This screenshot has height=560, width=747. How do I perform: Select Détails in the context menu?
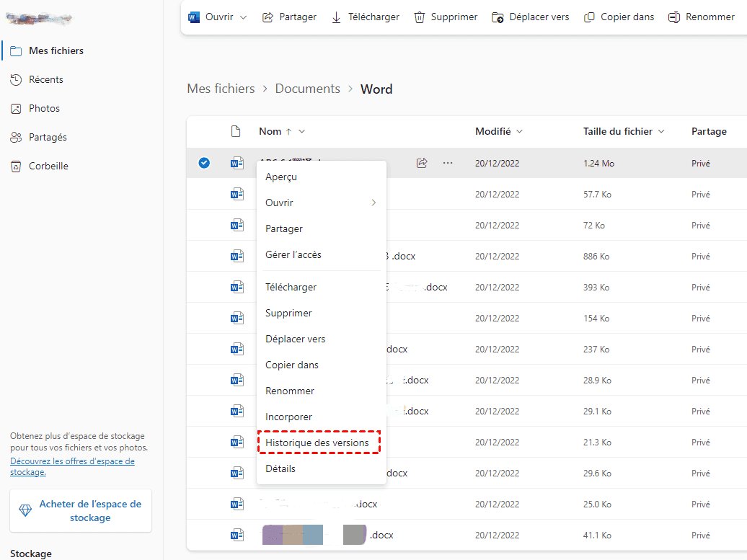pyautogui.click(x=280, y=468)
